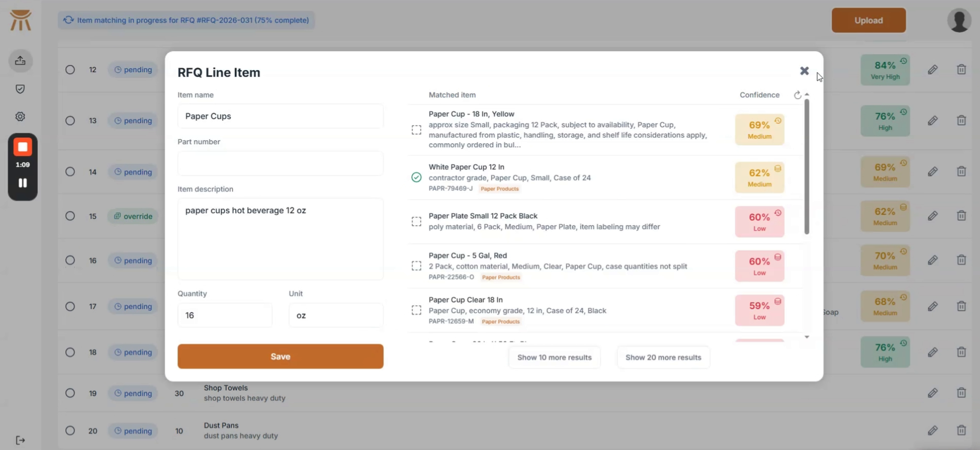Image resolution: width=980 pixels, height=450 pixels.
Task: Click the 69% Medium confidence badge in dialog
Action: (760, 129)
